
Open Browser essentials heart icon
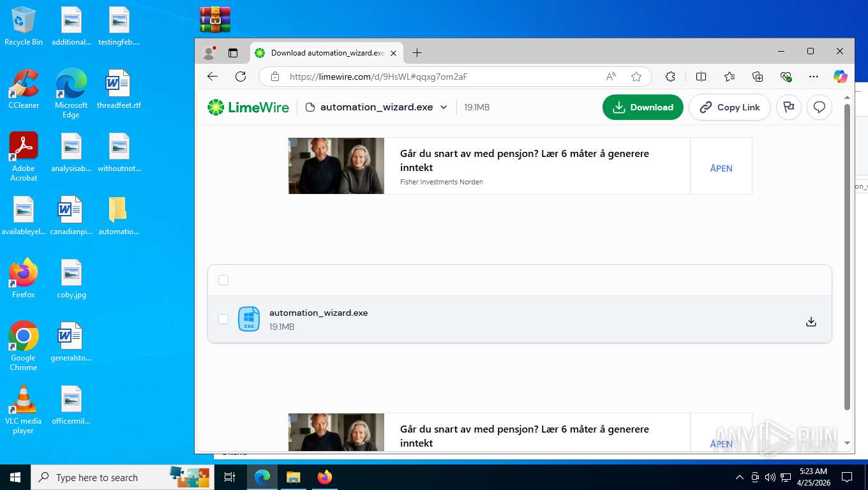(786, 77)
